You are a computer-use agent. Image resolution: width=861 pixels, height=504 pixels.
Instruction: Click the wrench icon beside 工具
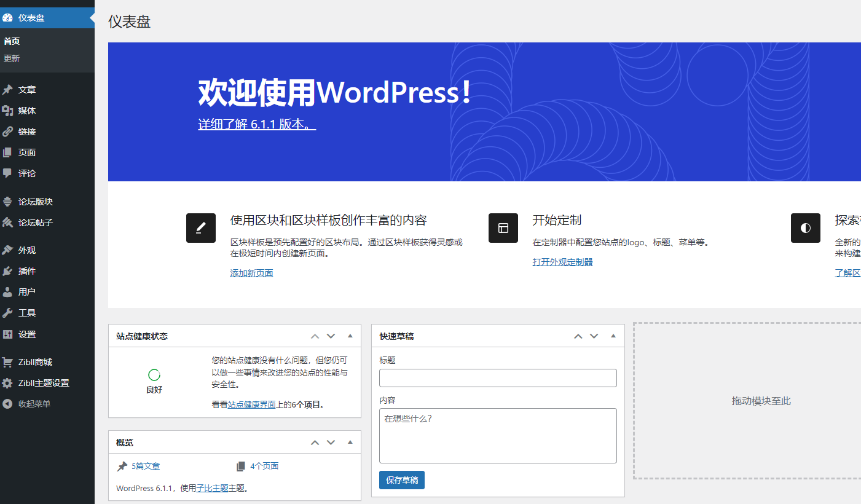(x=7, y=313)
